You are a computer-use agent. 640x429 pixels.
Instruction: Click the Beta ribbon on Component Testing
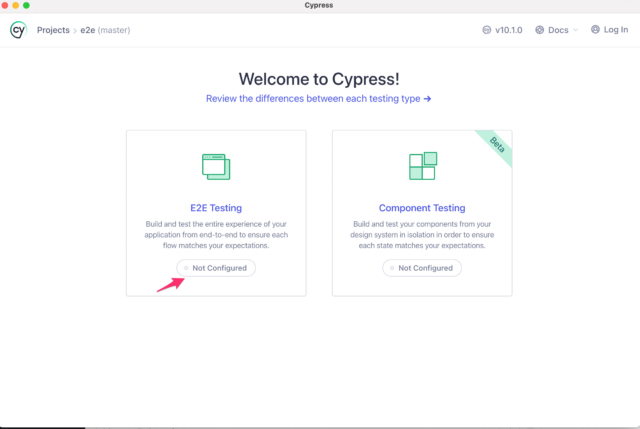point(497,145)
